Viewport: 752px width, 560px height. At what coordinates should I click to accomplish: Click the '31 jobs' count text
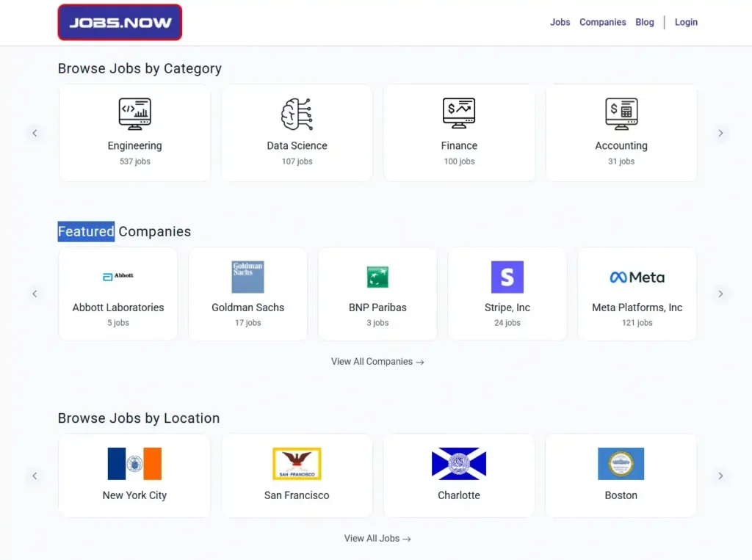pos(621,161)
